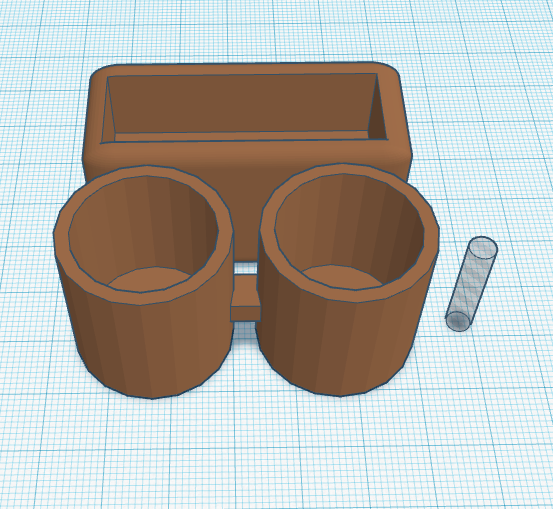Select the transparent gray cylinder hole object
This screenshot has width=553, height=509.
471,284
